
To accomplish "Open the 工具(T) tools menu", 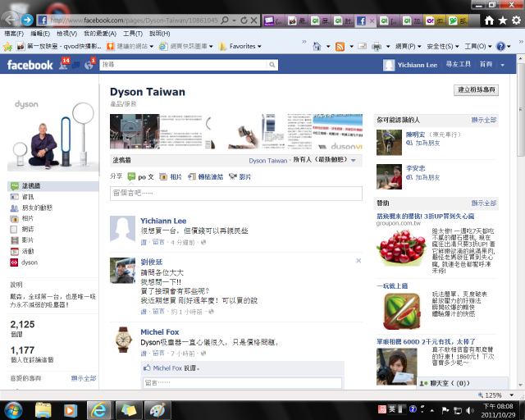I will click(133, 34).
